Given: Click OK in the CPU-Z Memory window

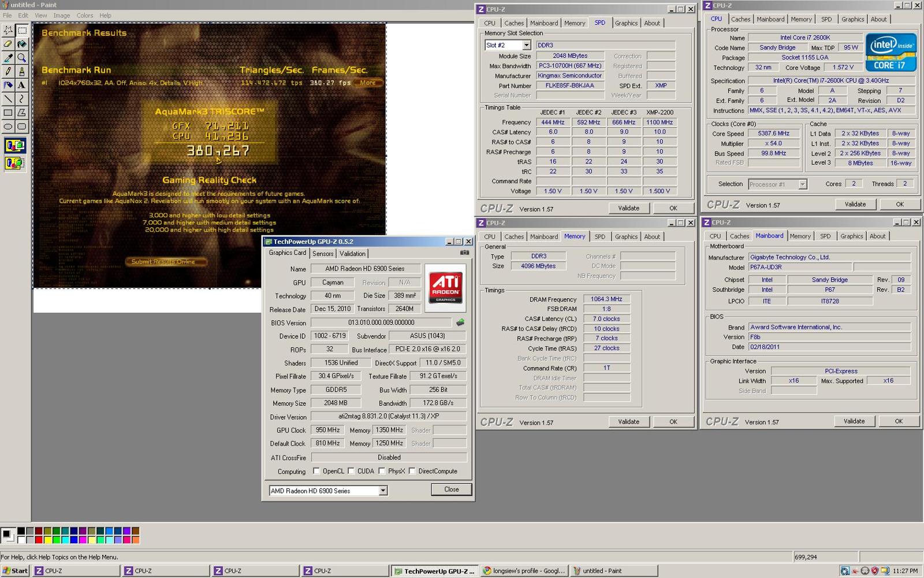Looking at the screenshot, I should point(673,422).
